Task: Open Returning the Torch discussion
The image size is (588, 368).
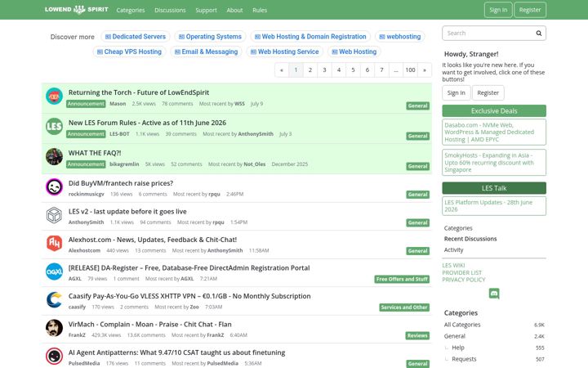Action: coord(139,92)
